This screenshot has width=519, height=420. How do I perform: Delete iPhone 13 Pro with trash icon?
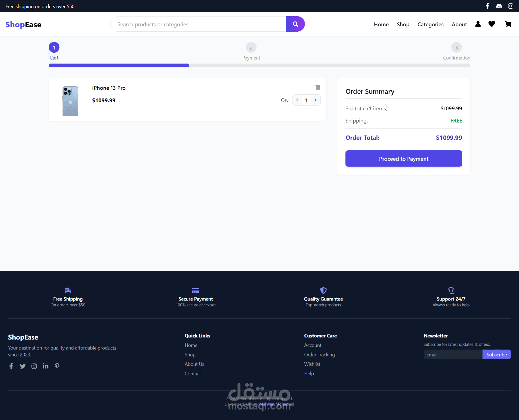pyautogui.click(x=318, y=88)
